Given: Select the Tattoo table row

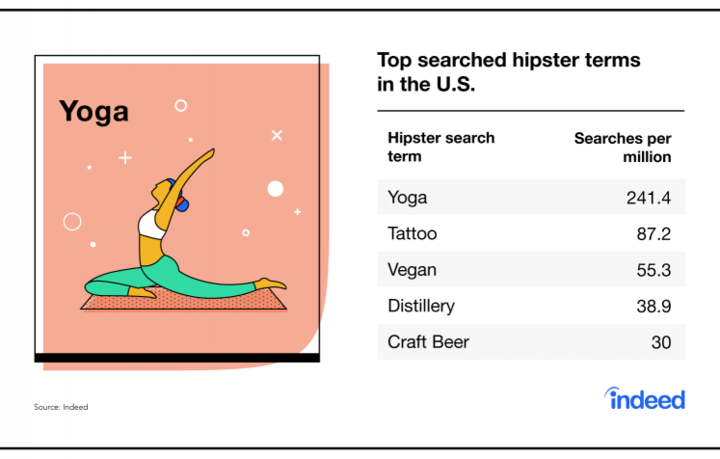Looking at the screenshot, I should [531, 233].
